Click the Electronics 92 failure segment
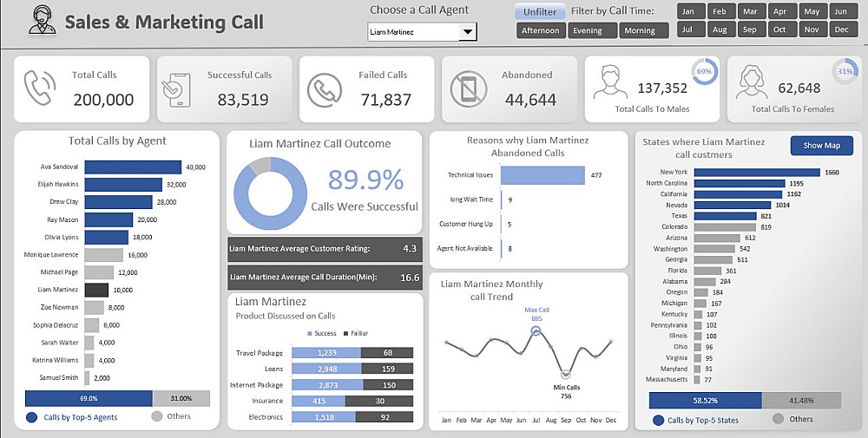The height and width of the screenshot is (438, 868). (385, 417)
